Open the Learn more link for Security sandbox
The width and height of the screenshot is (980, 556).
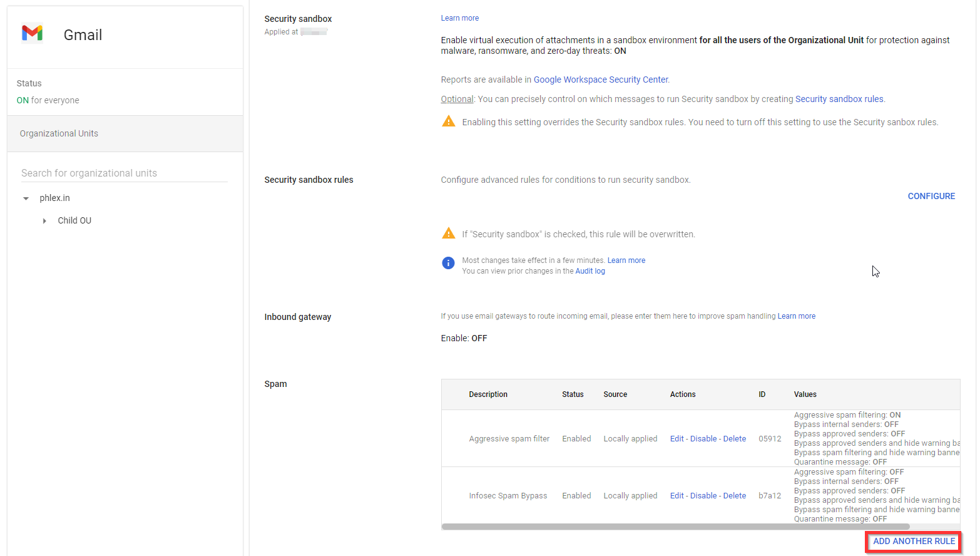[x=459, y=18]
